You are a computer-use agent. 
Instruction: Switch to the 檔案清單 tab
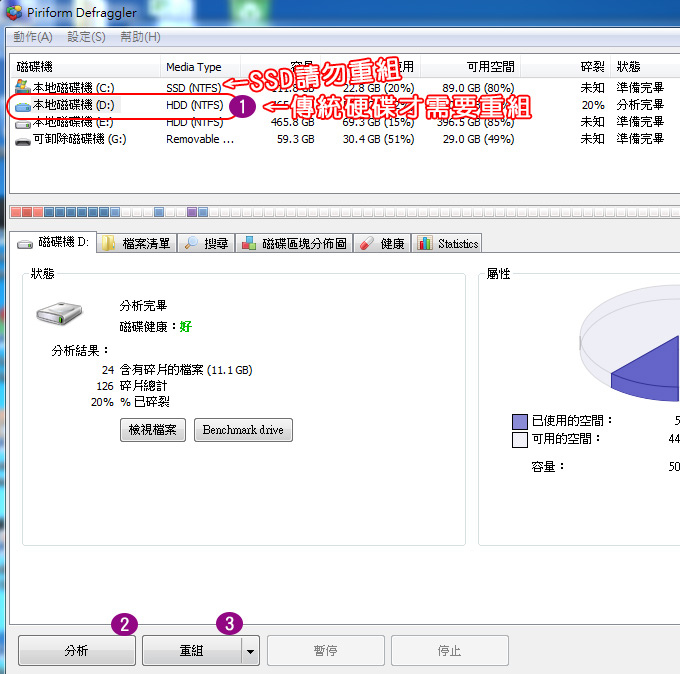(x=137, y=243)
